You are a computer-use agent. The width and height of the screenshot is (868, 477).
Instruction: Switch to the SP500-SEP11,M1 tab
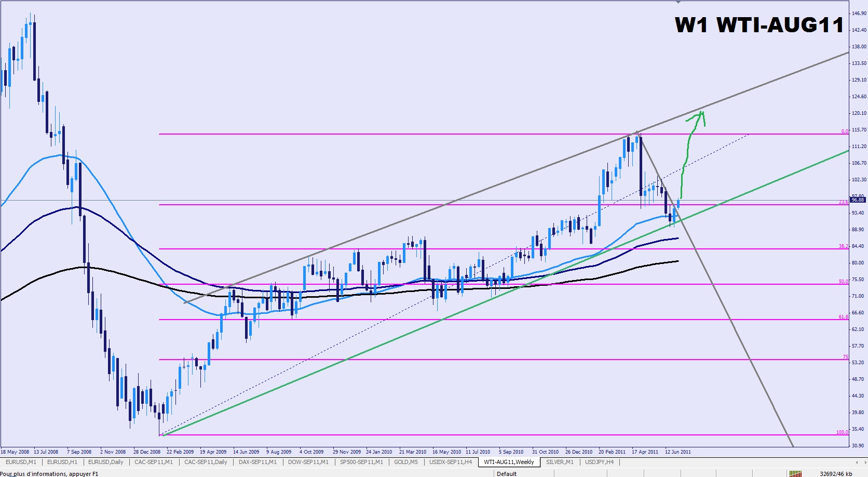361,462
